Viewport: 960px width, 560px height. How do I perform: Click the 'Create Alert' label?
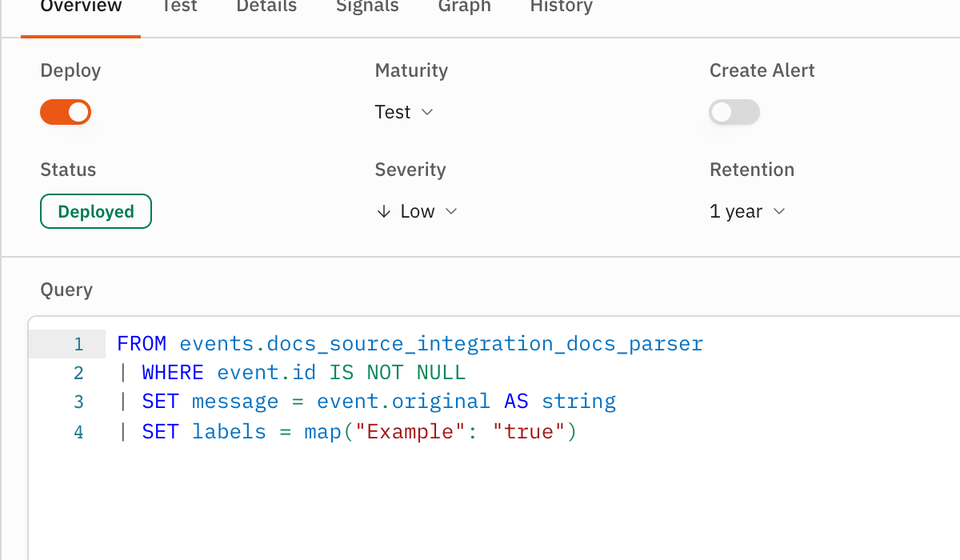pyautogui.click(x=762, y=70)
